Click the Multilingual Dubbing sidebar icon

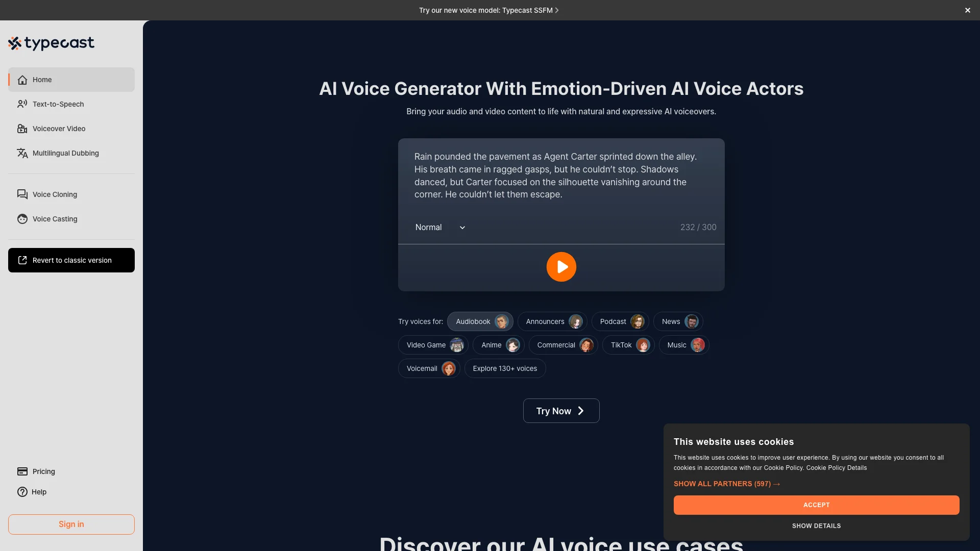pos(21,154)
